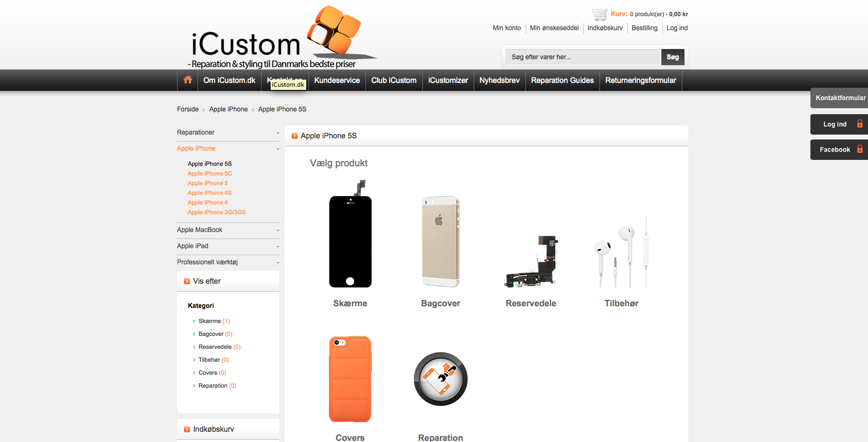Open the Reparation tools round icon
The image size is (868, 442).
coord(441,379)
